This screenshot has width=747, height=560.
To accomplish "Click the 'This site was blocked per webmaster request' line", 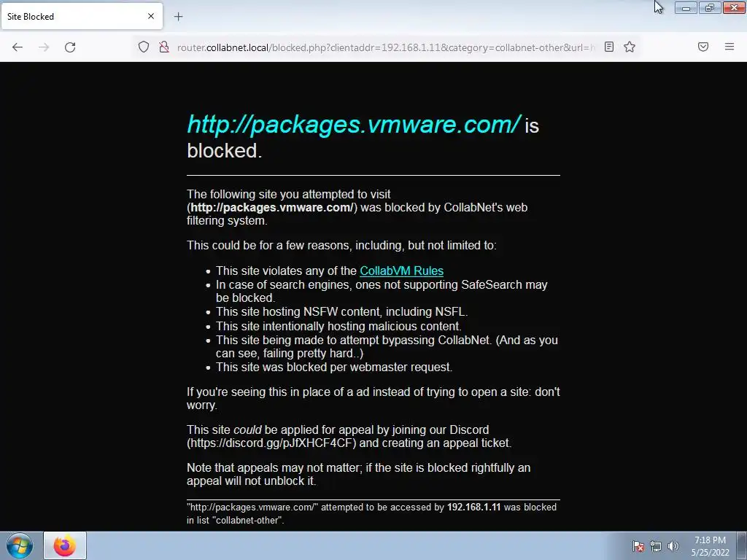I will coord(334,367).
